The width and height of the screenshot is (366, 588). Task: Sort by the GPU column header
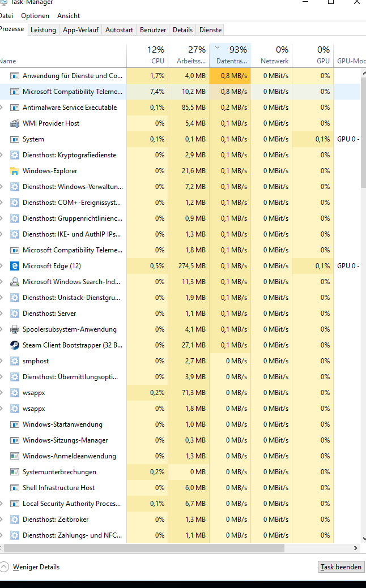313,55
